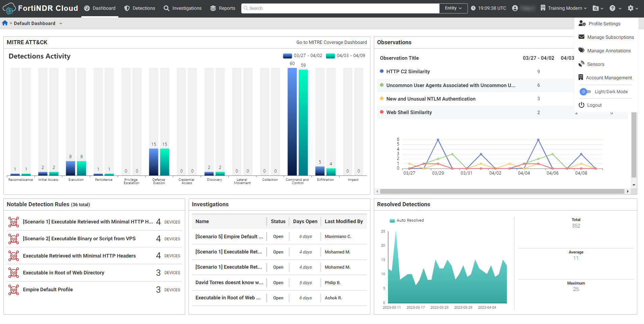Viewport: 644px width, 324px height.
Task: Open the Detections tab
Action: tap(140, 8)
